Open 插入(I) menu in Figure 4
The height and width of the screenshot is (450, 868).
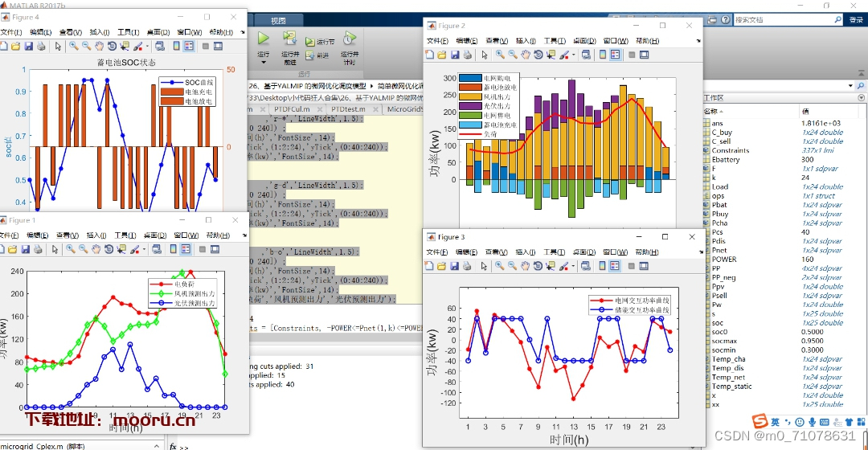click(100, 33)
